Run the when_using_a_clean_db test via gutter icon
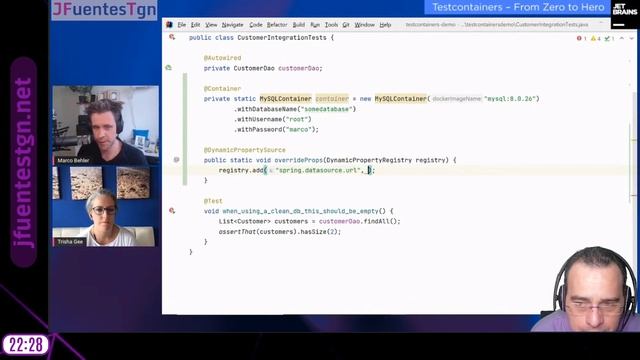The height and width of the screenshot is (360, 640). pyautogui.click(x=172, y=211)
